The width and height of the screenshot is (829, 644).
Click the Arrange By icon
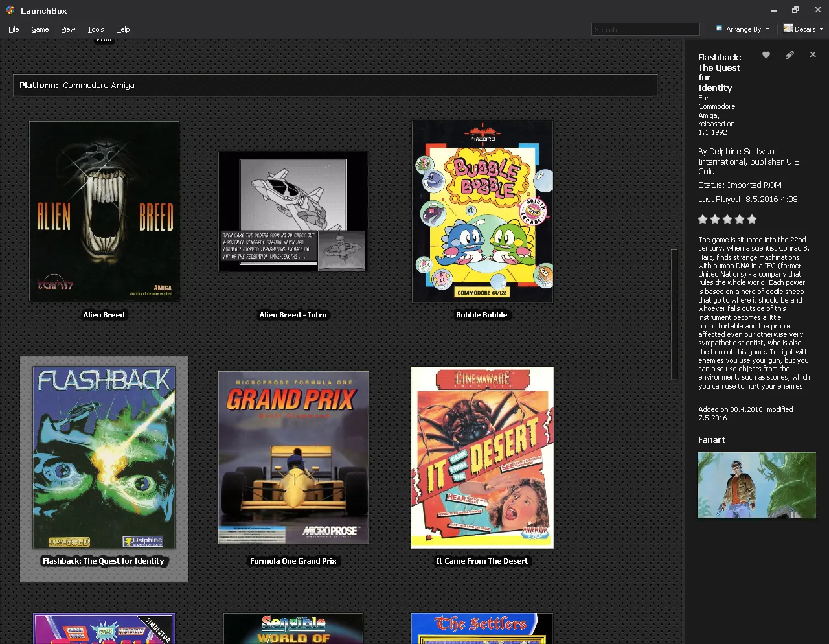(719, 29)
